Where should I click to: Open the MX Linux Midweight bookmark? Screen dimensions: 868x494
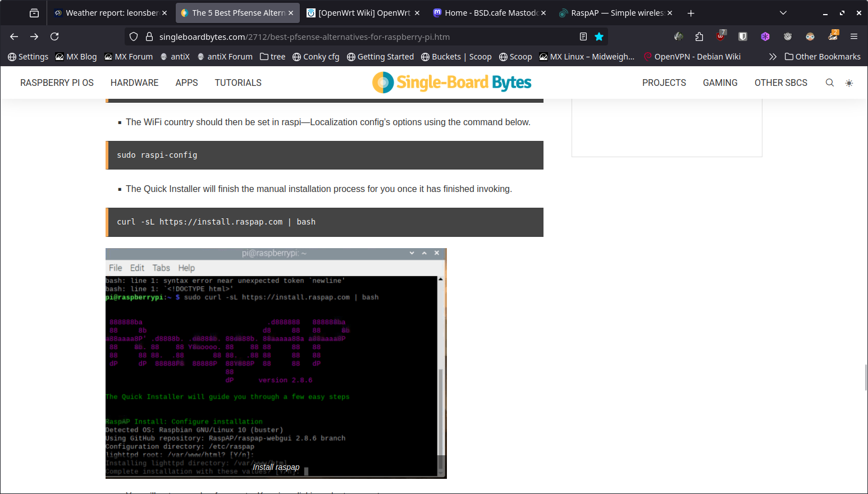tap(587, 57)
